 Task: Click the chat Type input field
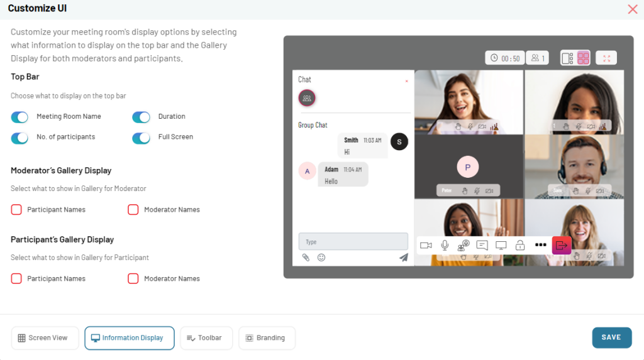point(353,242)
